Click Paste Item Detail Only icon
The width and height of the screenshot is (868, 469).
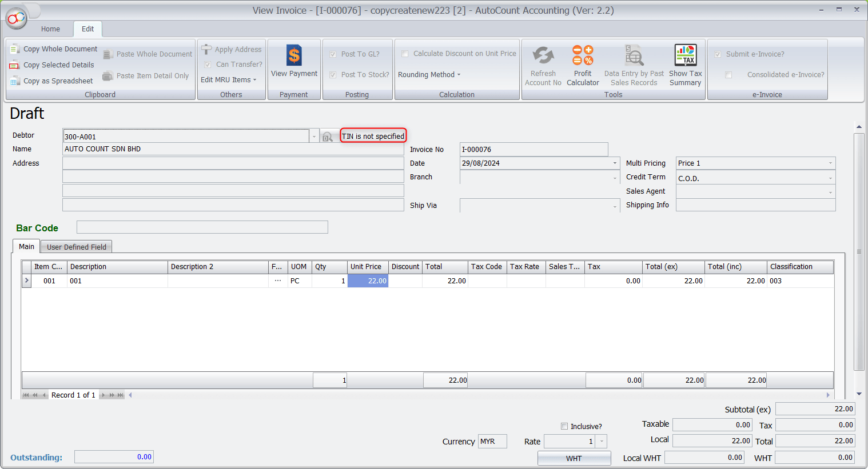108,76
